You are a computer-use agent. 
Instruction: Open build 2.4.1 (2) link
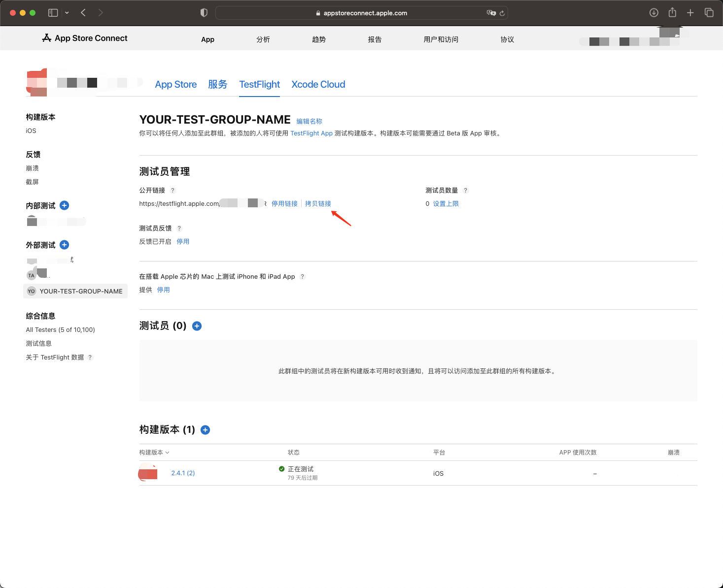[x=183, y=473]
